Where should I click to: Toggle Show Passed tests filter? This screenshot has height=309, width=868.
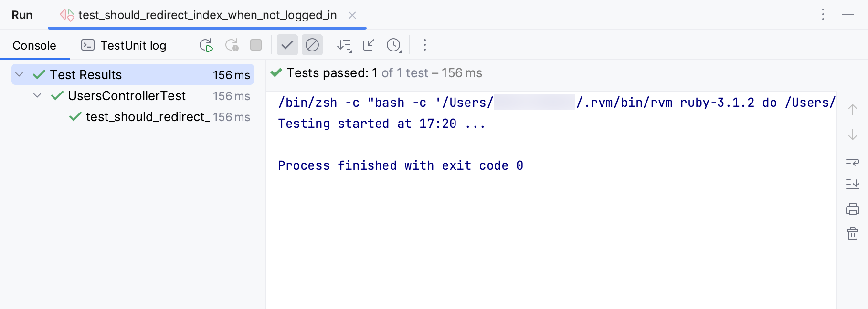coord(287,45)
